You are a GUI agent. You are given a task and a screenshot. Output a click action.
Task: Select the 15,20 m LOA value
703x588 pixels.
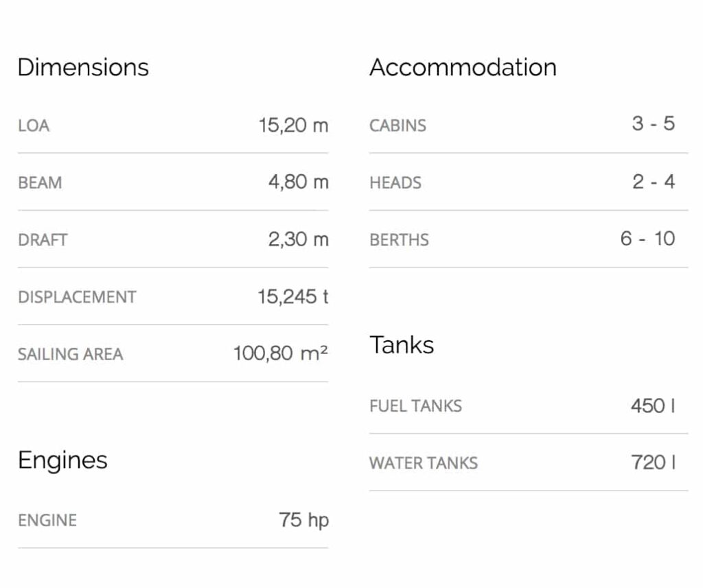coord(293,126)
